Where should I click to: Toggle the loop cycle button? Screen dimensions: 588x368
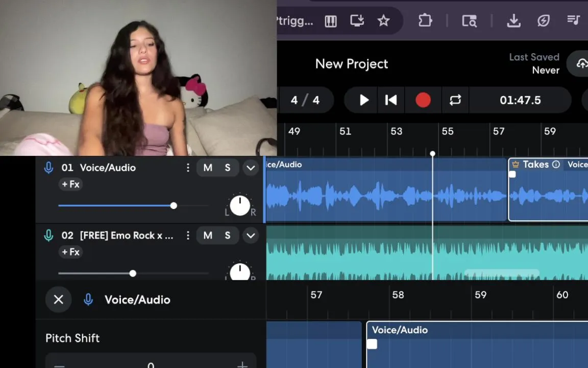(x=455, y=100)
